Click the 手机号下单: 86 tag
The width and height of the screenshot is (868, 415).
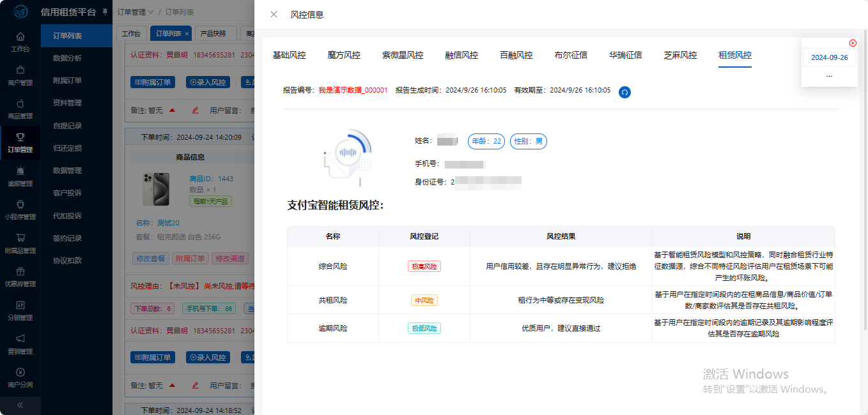pyautogui.click(x=208, y=308)
